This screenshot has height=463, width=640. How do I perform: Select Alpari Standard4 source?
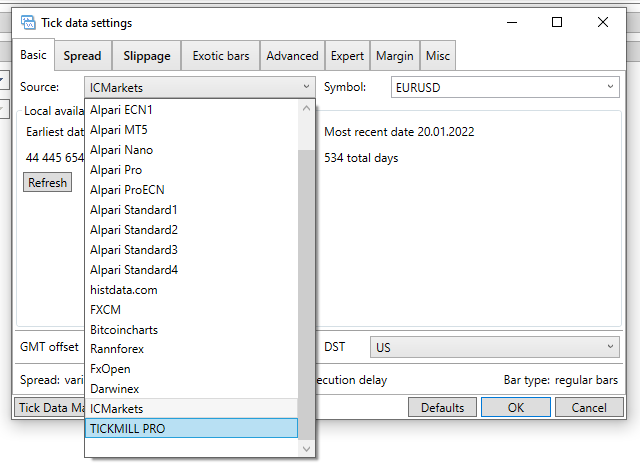[191, 270]
